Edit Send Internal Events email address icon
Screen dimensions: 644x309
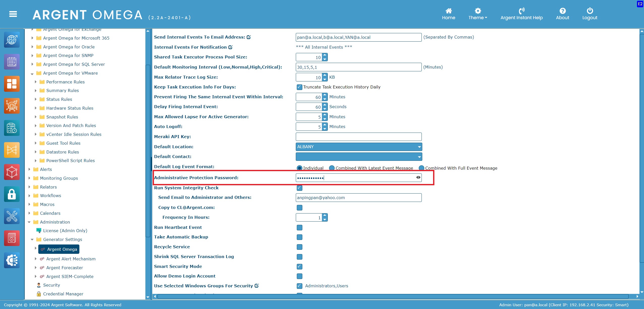(x=249, y=37)
